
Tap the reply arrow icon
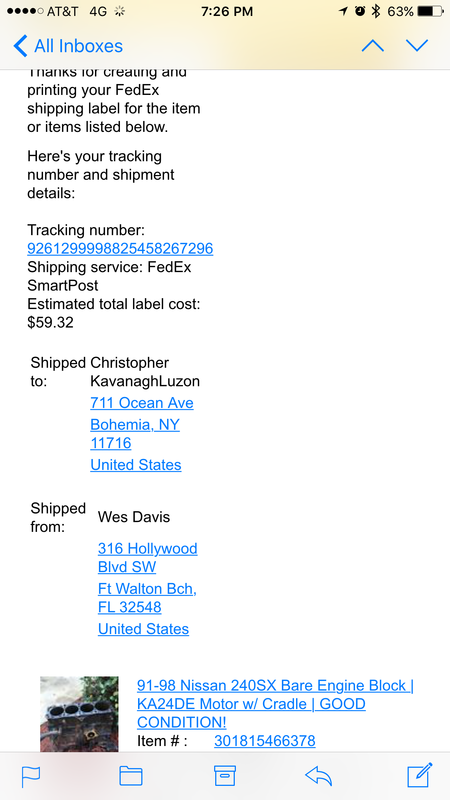pyautogui.click(x=318, y=776)
